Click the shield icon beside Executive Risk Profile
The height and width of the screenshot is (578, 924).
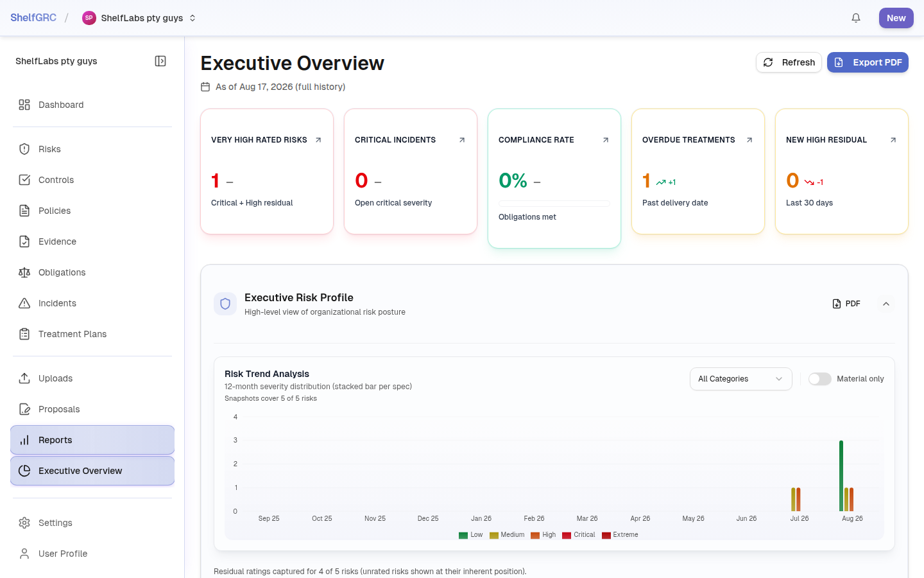[225, 304]
